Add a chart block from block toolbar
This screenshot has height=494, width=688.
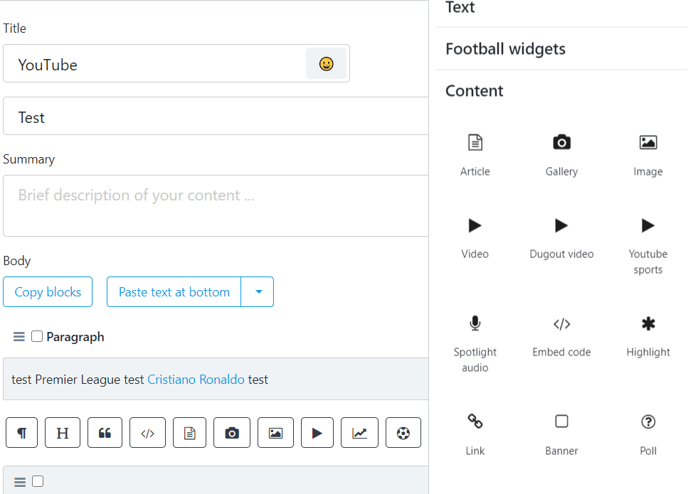[x=359, y=433]
